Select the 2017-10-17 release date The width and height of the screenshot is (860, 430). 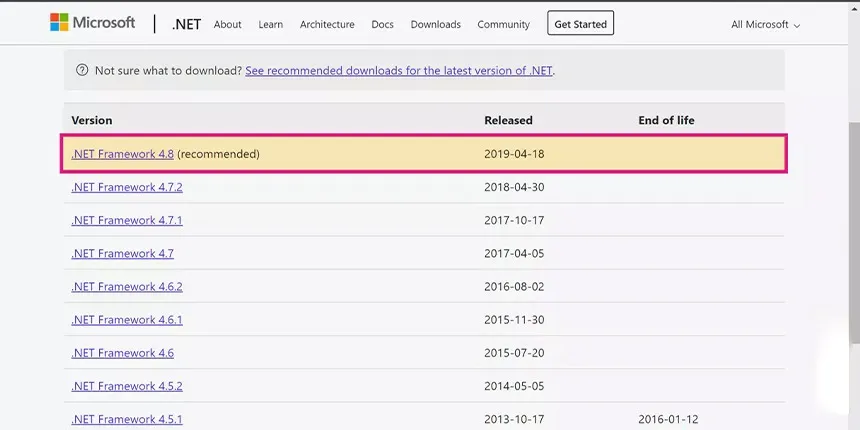point(514,220)
